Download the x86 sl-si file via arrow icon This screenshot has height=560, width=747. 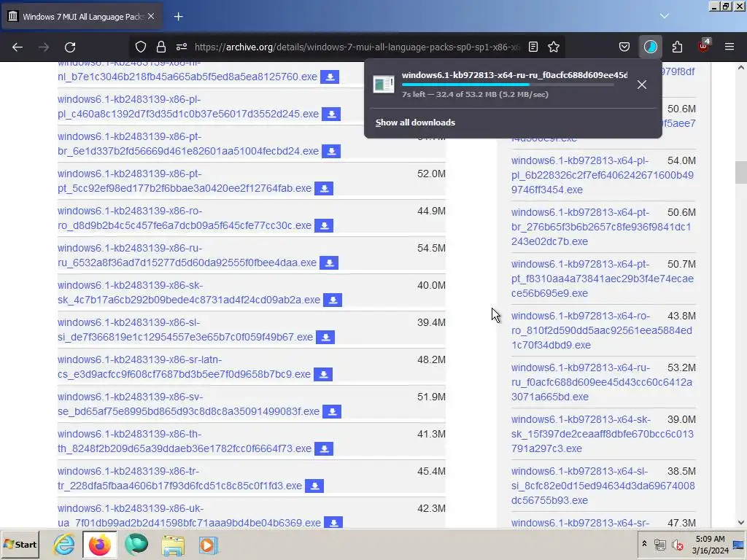(325, 337)
